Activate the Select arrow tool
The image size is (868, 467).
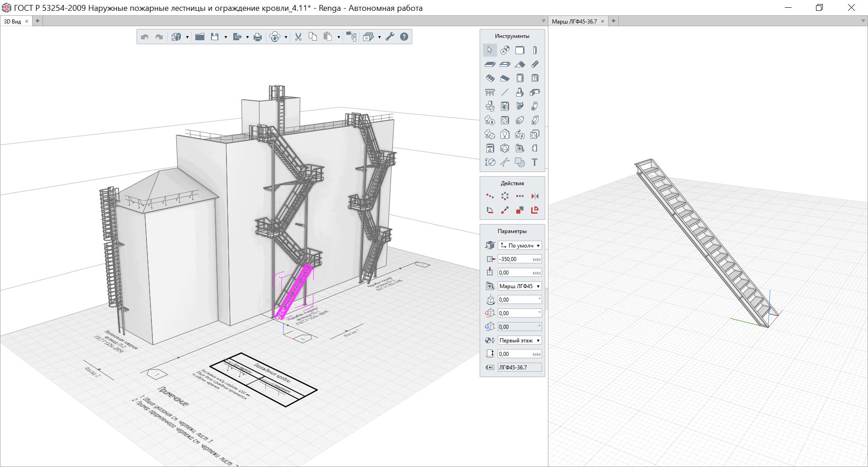490,50
